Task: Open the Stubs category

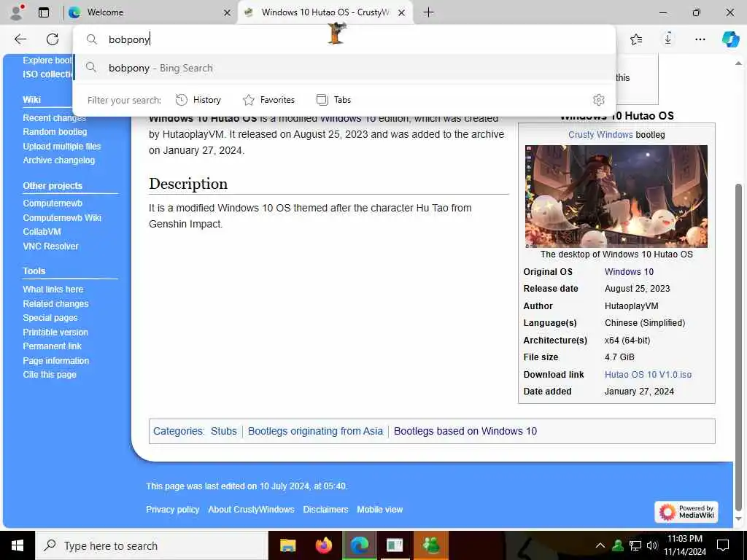Action: pos(223,432)
